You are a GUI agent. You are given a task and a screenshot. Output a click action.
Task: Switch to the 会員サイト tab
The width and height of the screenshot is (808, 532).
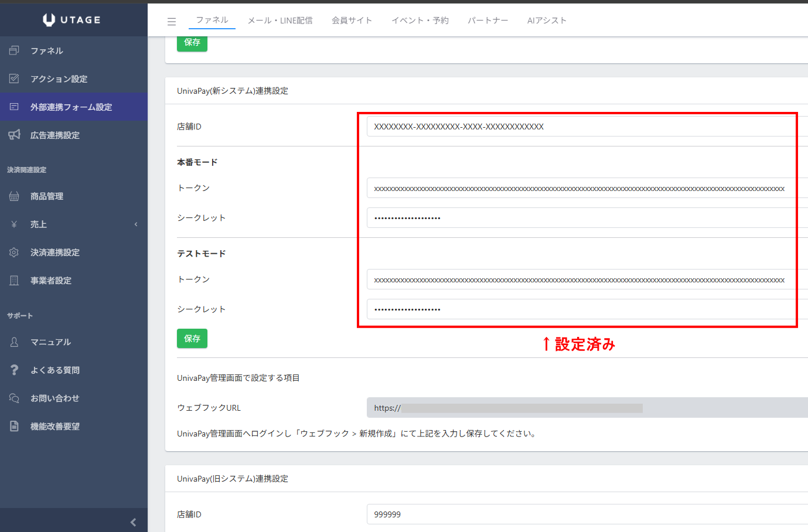click(352, 21)
